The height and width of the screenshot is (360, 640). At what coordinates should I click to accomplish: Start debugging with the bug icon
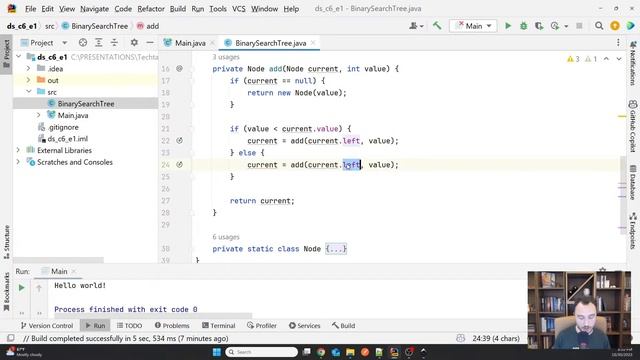(523, 26)
